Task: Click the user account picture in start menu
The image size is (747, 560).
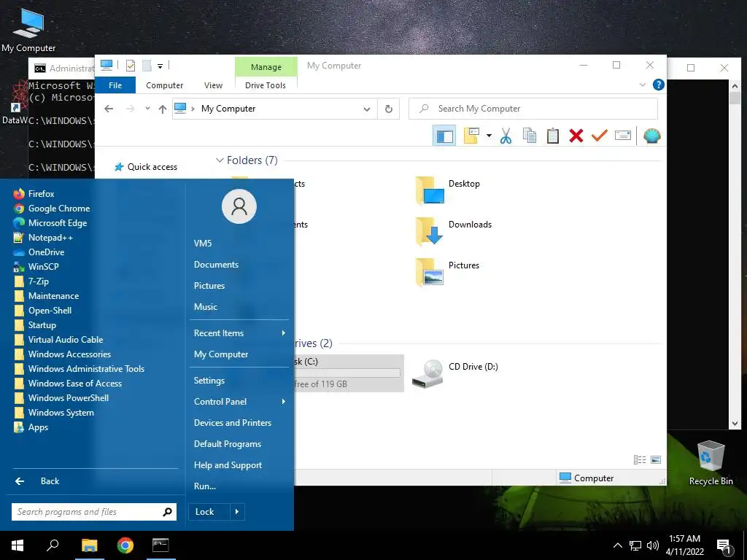Action: tap(239, 206)
